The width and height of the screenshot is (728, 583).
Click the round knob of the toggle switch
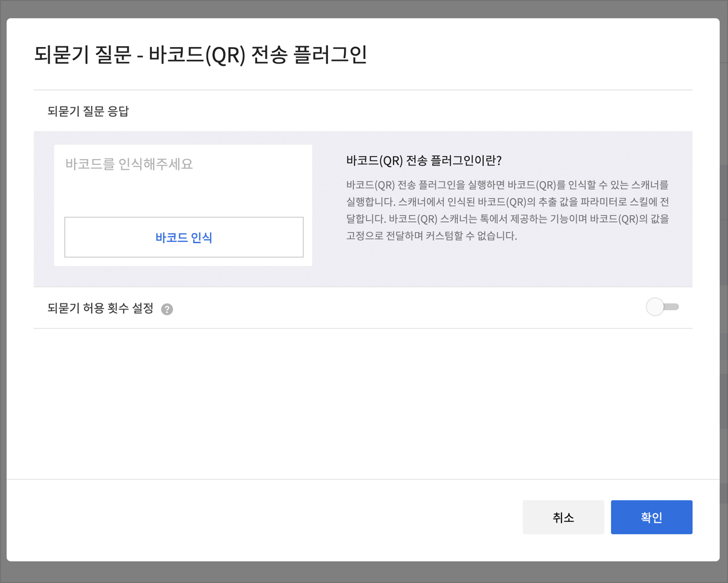pyautogui.click(x=655, y=307)
